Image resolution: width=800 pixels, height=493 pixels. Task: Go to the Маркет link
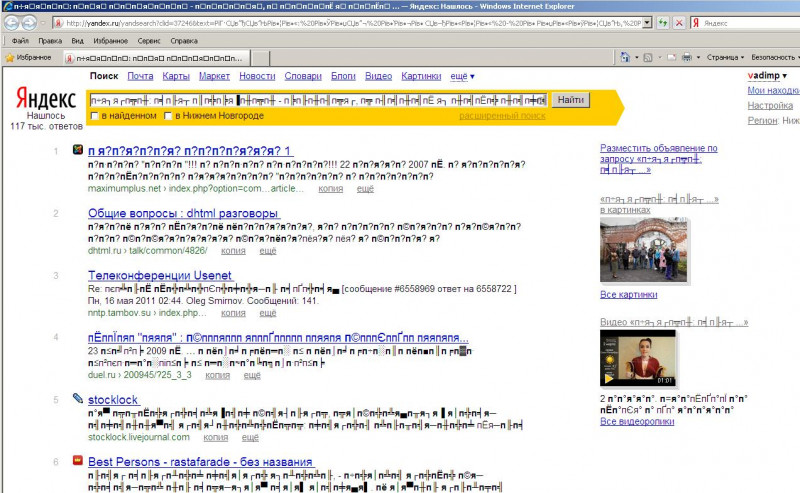(214, 76)
